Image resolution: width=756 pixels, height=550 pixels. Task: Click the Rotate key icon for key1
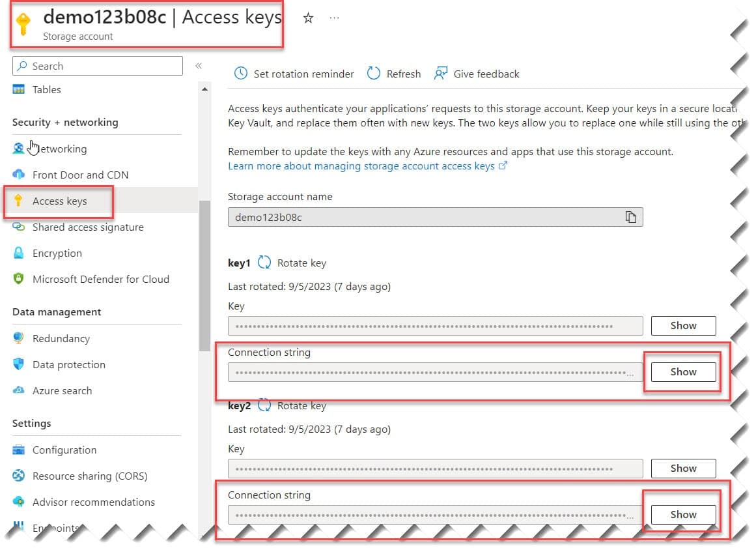264,263
